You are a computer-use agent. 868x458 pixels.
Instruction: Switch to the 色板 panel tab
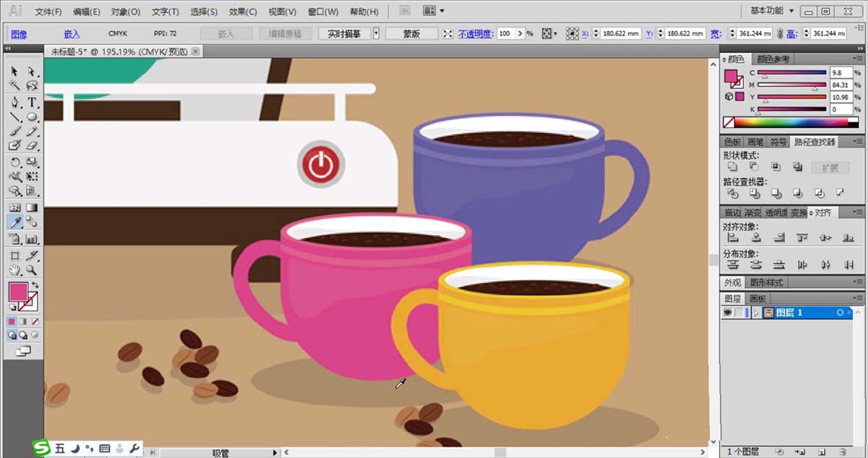[x=732, y=142]
